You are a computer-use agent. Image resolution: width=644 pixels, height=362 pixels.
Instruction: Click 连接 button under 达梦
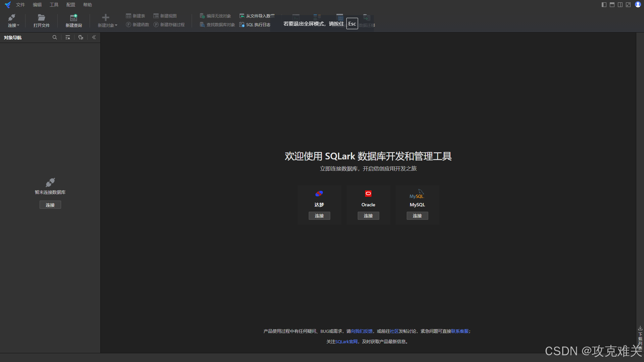pos(319,216)
